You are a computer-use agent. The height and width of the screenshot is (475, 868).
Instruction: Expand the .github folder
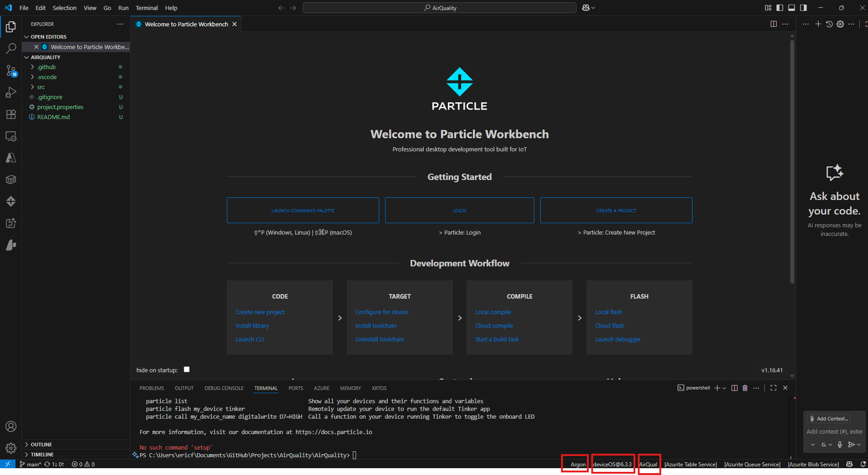click(46, 67)
